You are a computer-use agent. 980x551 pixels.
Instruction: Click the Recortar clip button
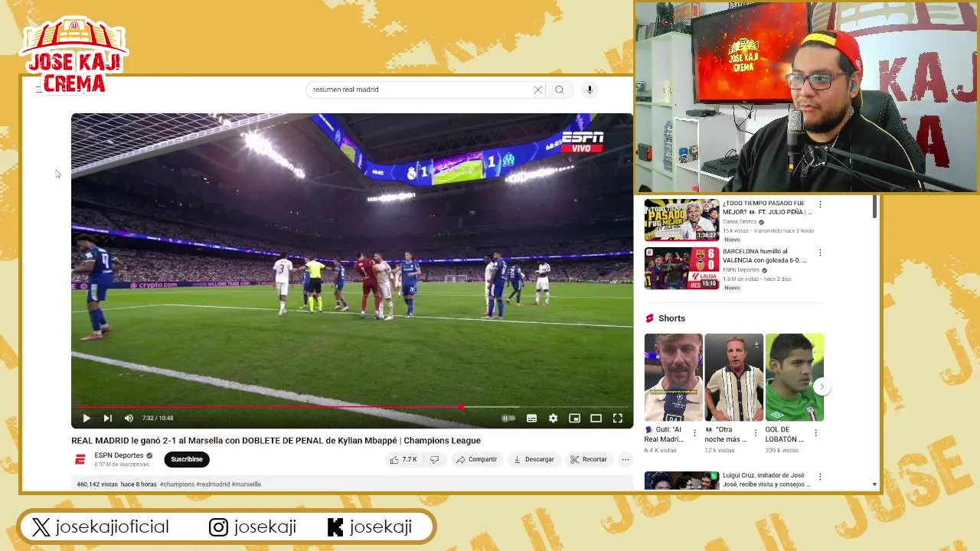589,459
